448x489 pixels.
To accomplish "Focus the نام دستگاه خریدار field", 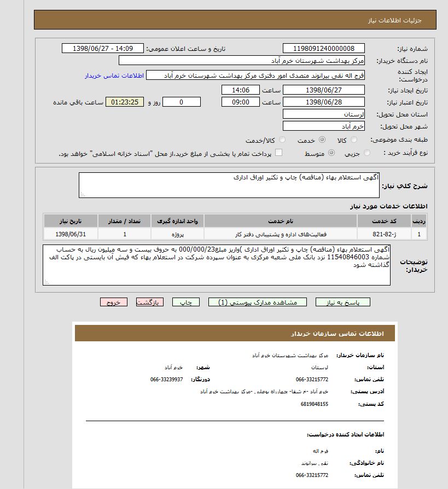I will click(x=241, y=61).
